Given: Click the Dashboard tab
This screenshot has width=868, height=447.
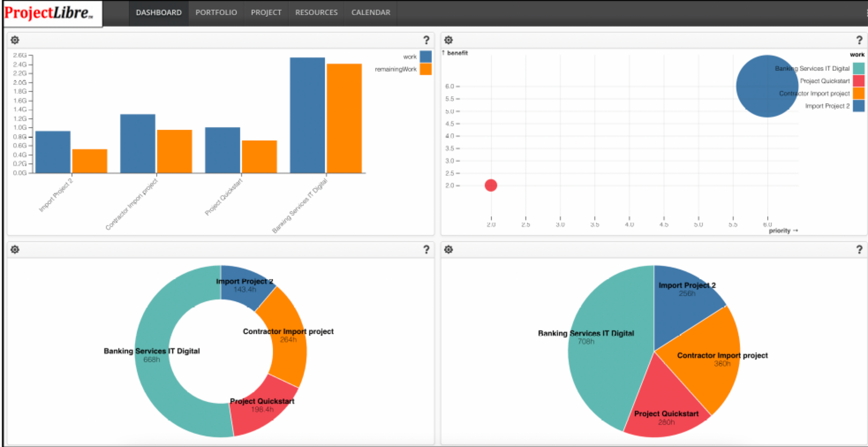Looking at the screenshot, I should (x=159, y=13).
